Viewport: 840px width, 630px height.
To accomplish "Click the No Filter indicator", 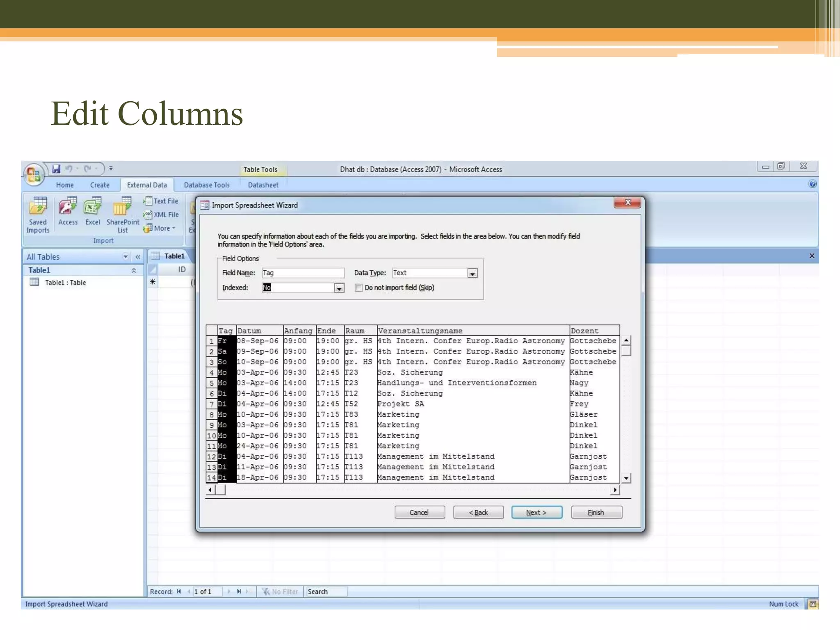I will (281, 591).
